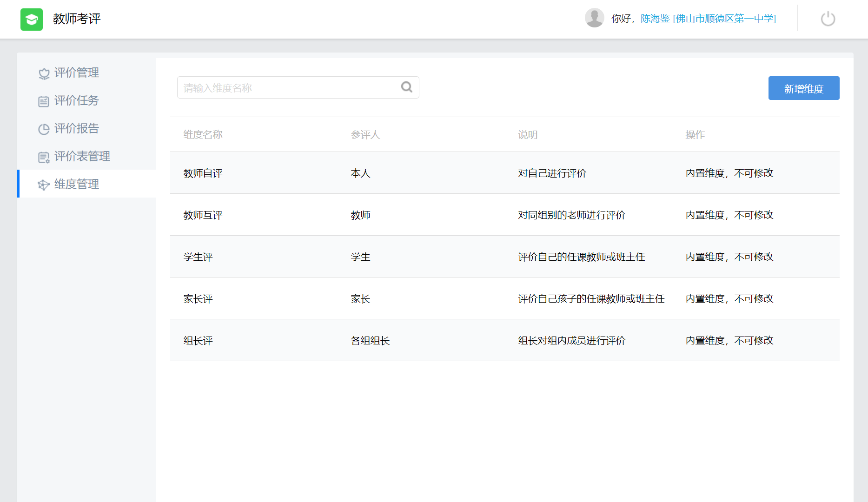Image resolution: width=868 pixels, height=502 pixels.
Task: Click the green graduation cap app logo
Action: 32,19
